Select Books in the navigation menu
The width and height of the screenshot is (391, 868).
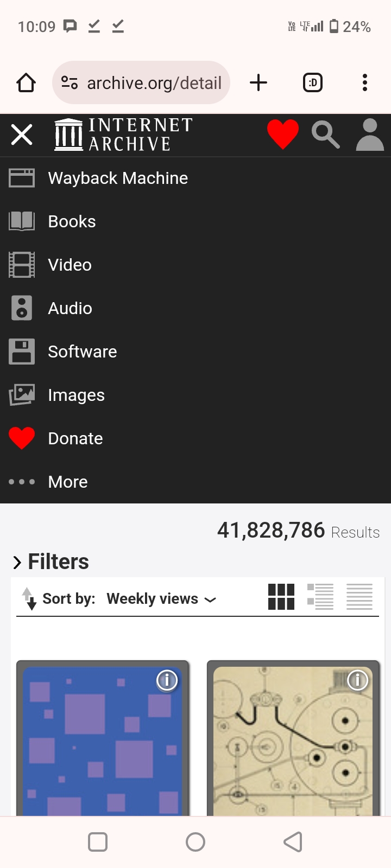pyautogui.click(x=72, y=221)
